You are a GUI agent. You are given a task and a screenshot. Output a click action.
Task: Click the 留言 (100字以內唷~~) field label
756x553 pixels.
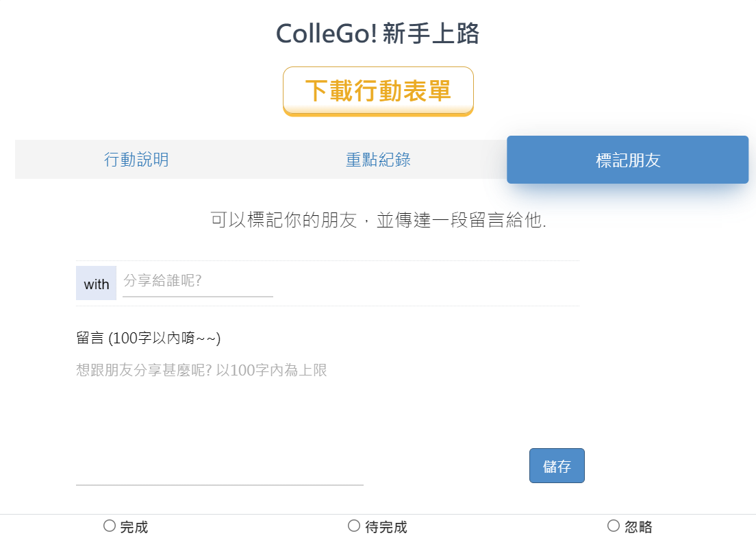click(x=149, y=338)
